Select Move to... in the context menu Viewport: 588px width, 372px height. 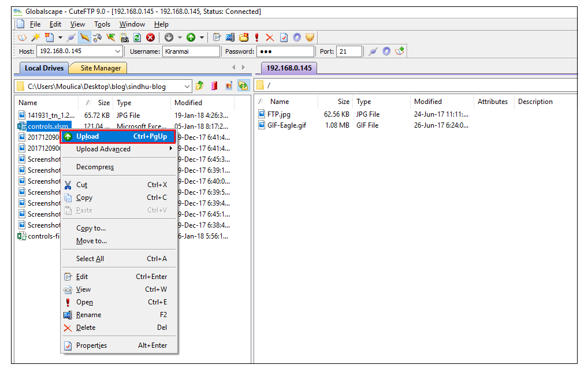point(118,241)
